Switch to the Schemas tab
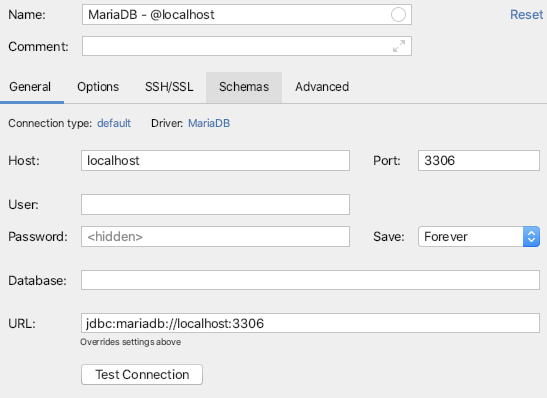 (x=244, y=87)
